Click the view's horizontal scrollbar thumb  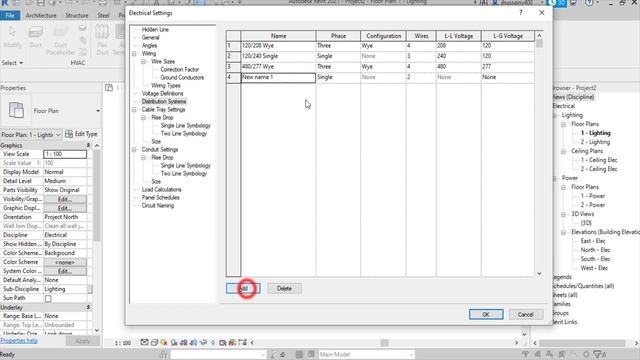point(384,343)
